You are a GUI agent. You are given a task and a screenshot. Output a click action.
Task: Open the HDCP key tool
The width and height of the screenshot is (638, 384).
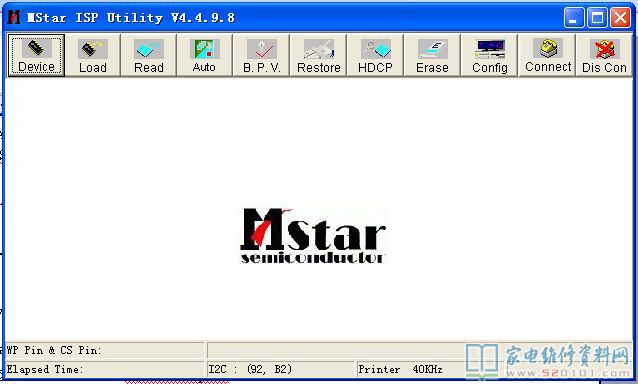pos(376,55)
